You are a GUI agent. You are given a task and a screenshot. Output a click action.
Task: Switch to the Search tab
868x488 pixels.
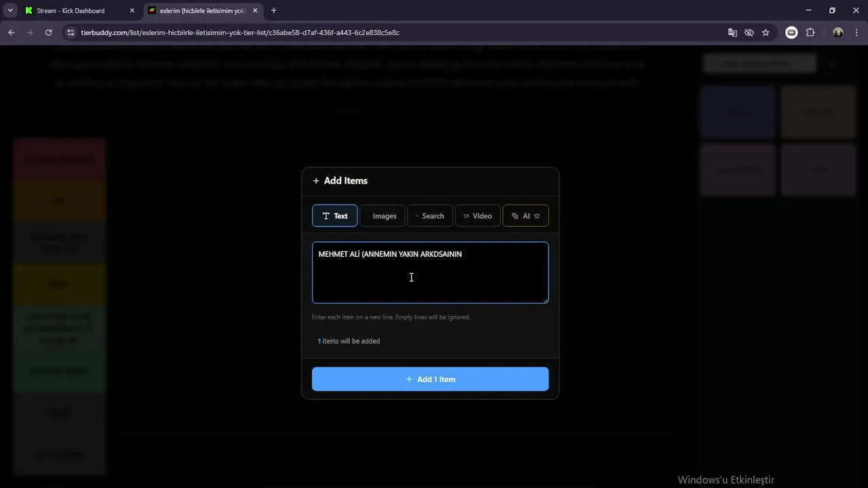(x=430, y=216)
